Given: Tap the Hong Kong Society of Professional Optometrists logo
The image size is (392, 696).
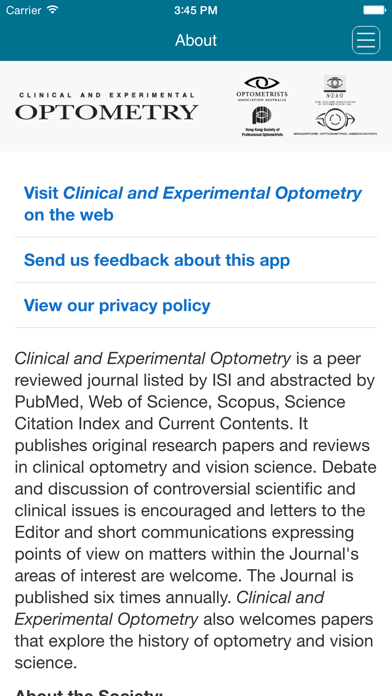Looking at the screenshot, I should click(261, 121).
